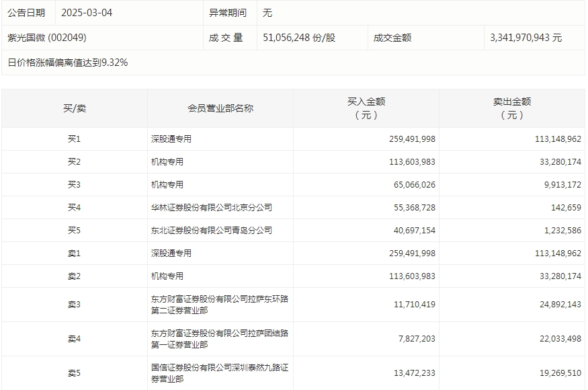
Task: Select the sell amount 1,232,586
Action: [x=562, y=231]
